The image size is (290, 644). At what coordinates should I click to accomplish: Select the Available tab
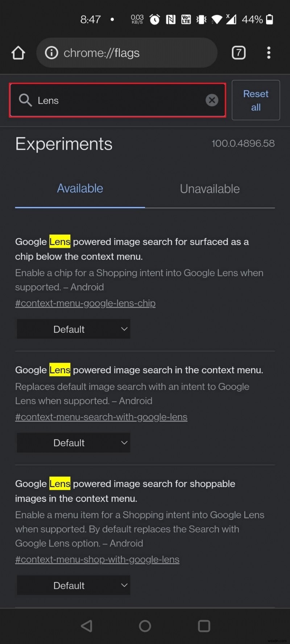[x=80, y=188]
